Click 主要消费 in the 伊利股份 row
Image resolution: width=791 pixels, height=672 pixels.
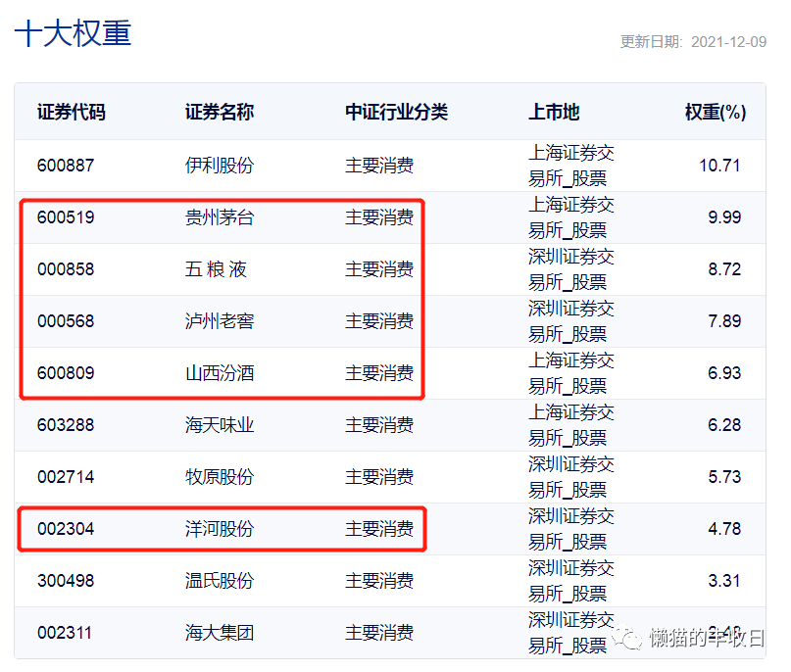point(379,166)
